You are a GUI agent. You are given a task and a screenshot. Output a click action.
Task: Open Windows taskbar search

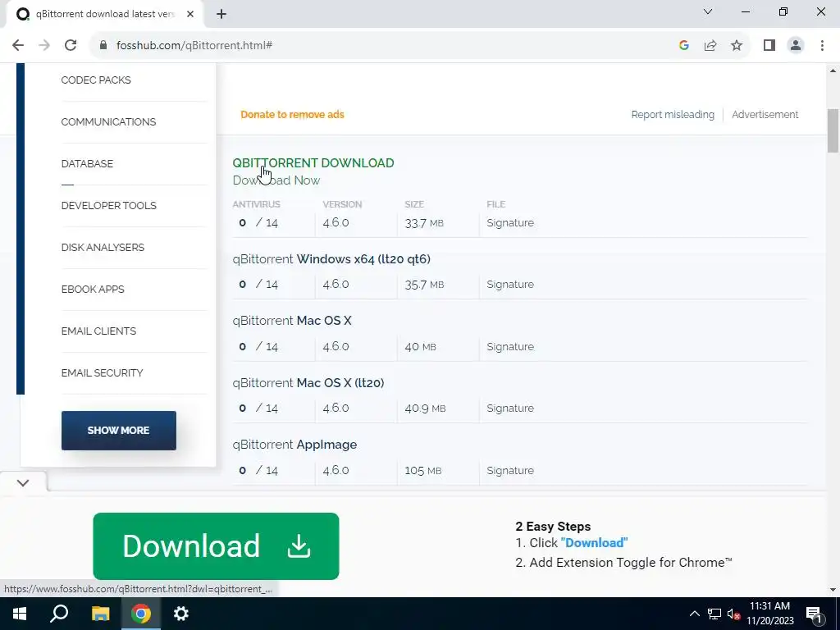tap(59, 614)
